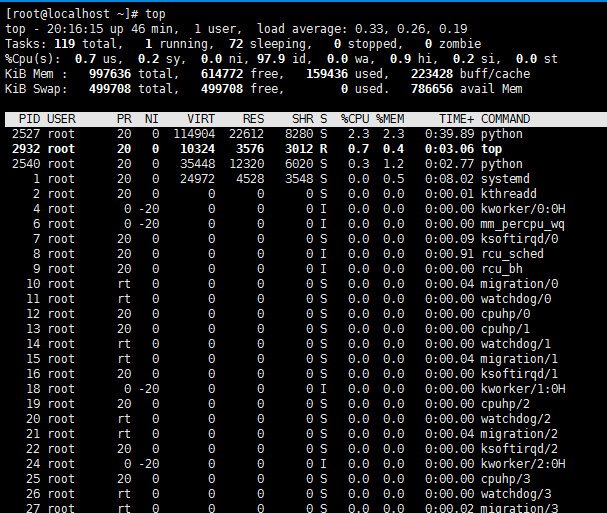Viewport: 607px width, 513px height.
Task: Click the kworker/2:0H command text
Action: tap(523, 464)
